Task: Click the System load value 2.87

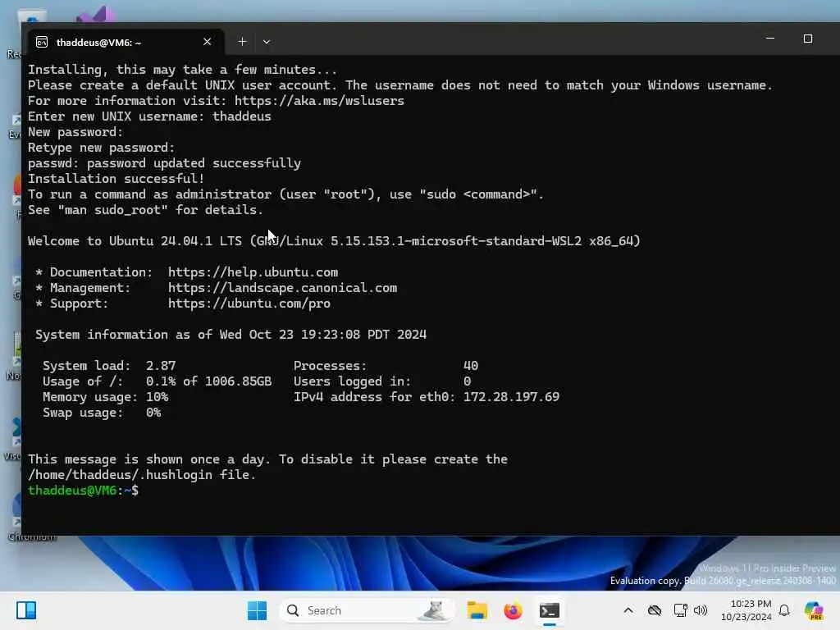Action: (161, 366)
